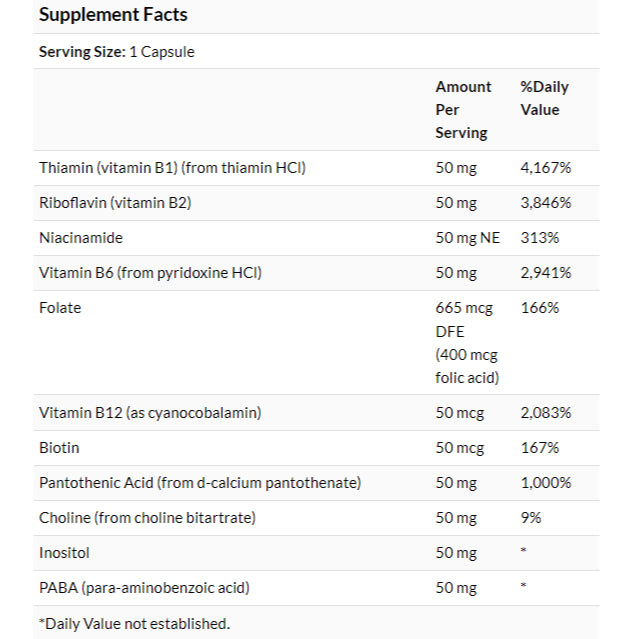Select the Choline (from choline bitartrate) label
639x639 pixels.
pyautogui.click(x=147, y=518)
